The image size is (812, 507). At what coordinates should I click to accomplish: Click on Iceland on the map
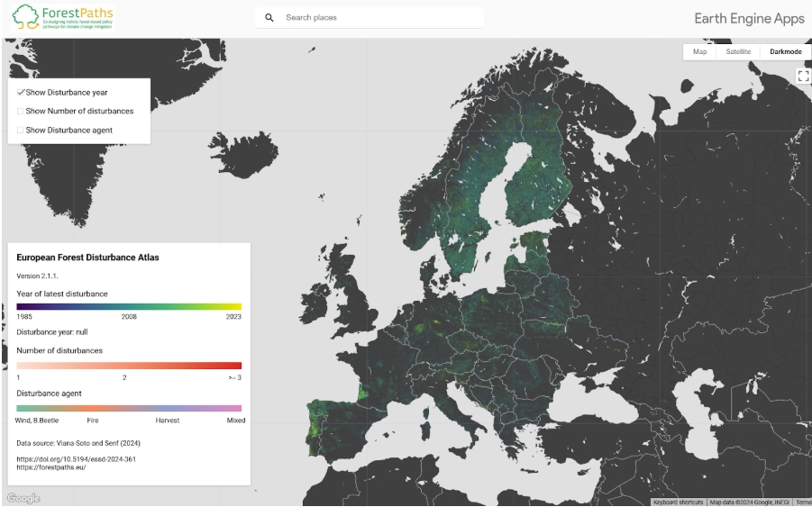(x=243, y=154)
